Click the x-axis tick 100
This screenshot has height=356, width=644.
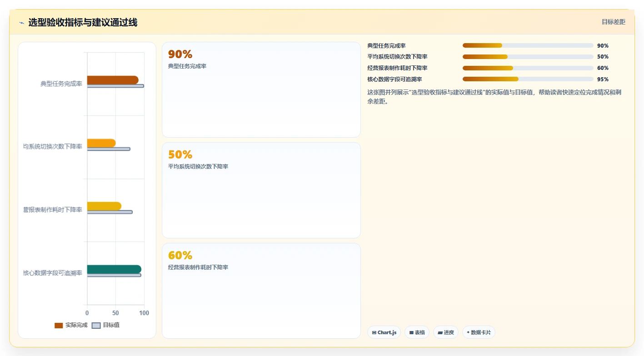pyautogui.click(x=144, y=313)
